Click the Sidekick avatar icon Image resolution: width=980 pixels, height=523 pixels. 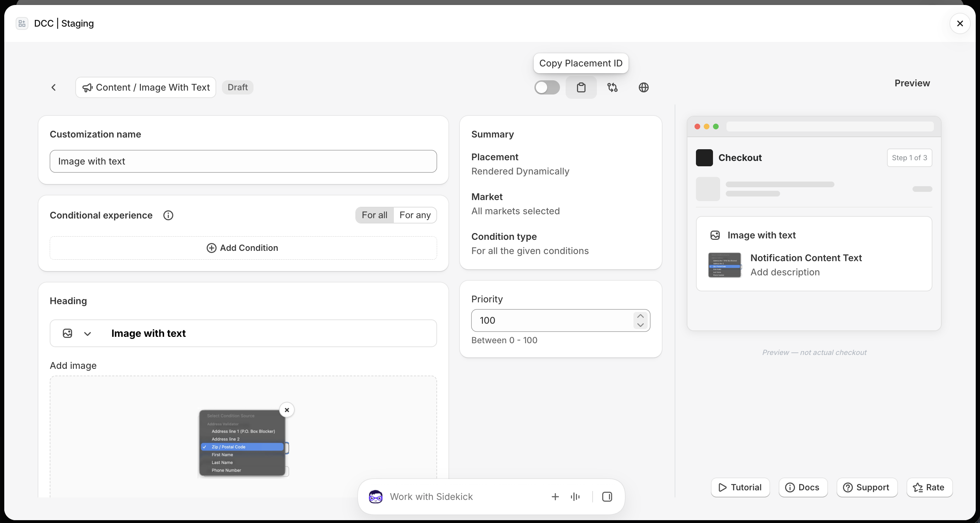tap(376, 497)
